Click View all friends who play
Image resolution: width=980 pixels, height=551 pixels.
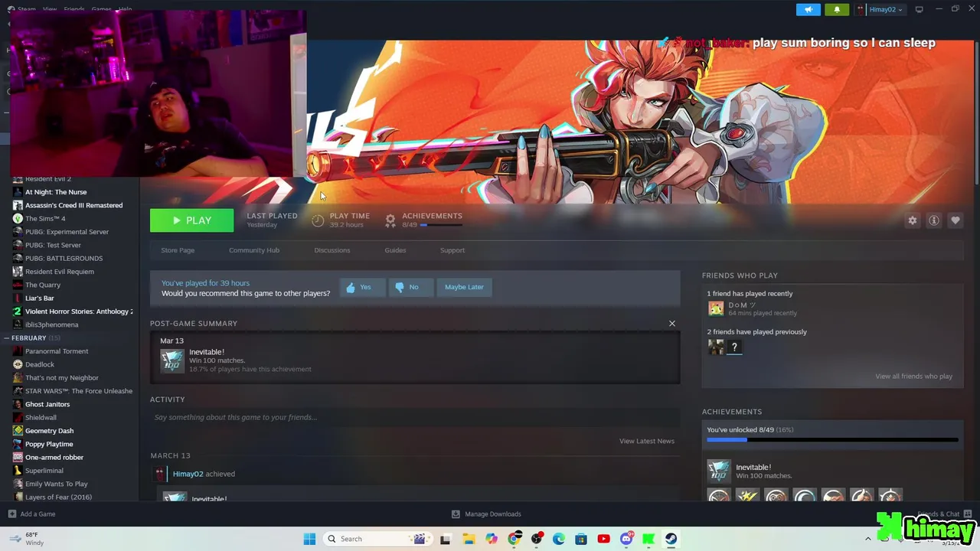[x=913, y=377]
